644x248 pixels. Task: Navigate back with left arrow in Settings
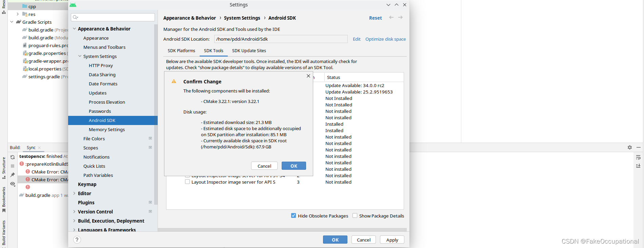click(x=391, y=17)
